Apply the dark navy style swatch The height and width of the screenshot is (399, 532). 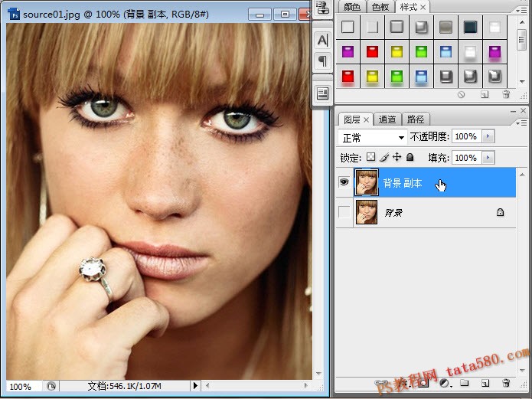coord(470,27)
